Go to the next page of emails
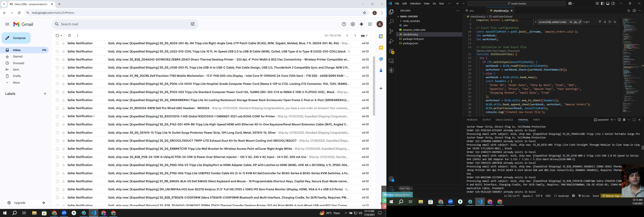 click(x=355, y=36)
